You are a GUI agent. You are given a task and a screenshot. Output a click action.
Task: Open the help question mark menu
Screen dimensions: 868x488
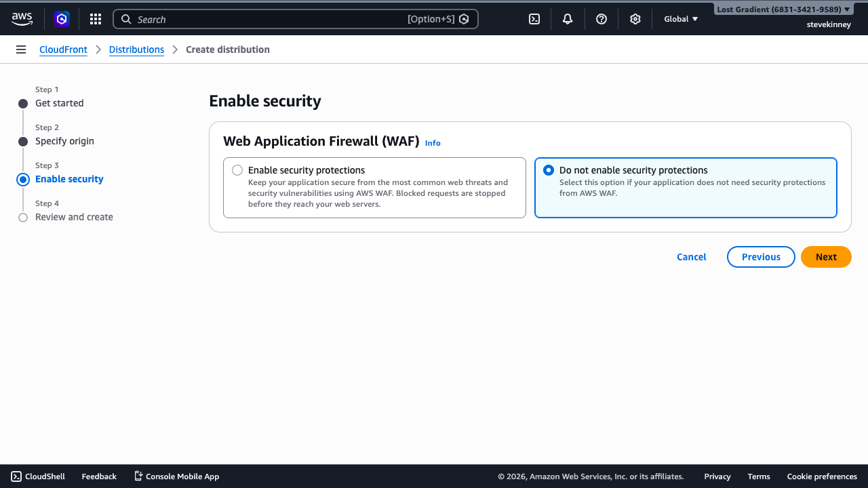point(601,19)
